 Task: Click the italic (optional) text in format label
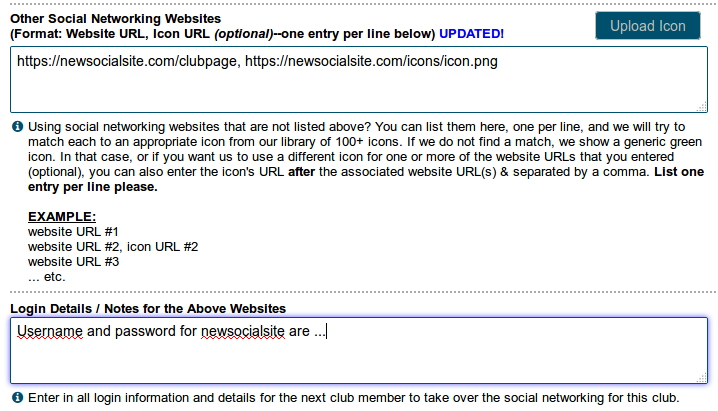(244, 34)
